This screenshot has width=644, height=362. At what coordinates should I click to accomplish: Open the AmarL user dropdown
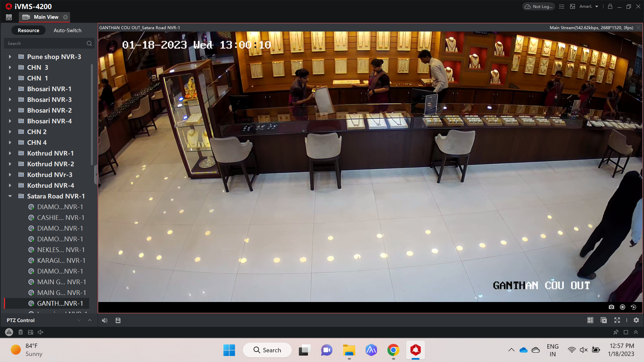(589, 6)
